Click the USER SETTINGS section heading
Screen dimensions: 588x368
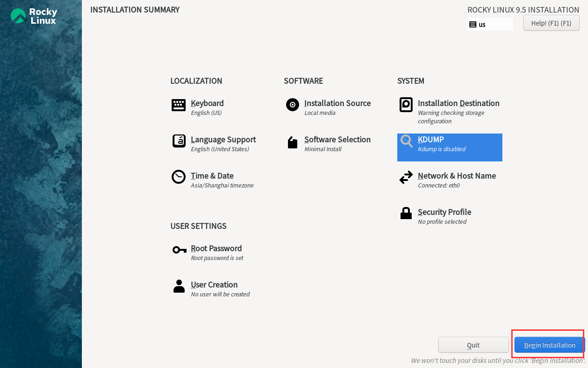pyautogui.click(x=198, y=226)
